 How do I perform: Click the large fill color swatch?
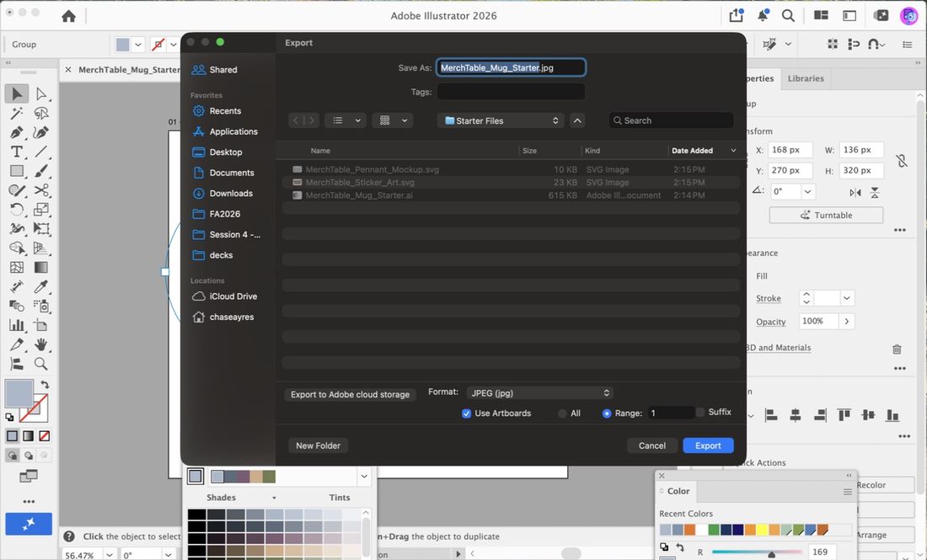coord(19,392)
